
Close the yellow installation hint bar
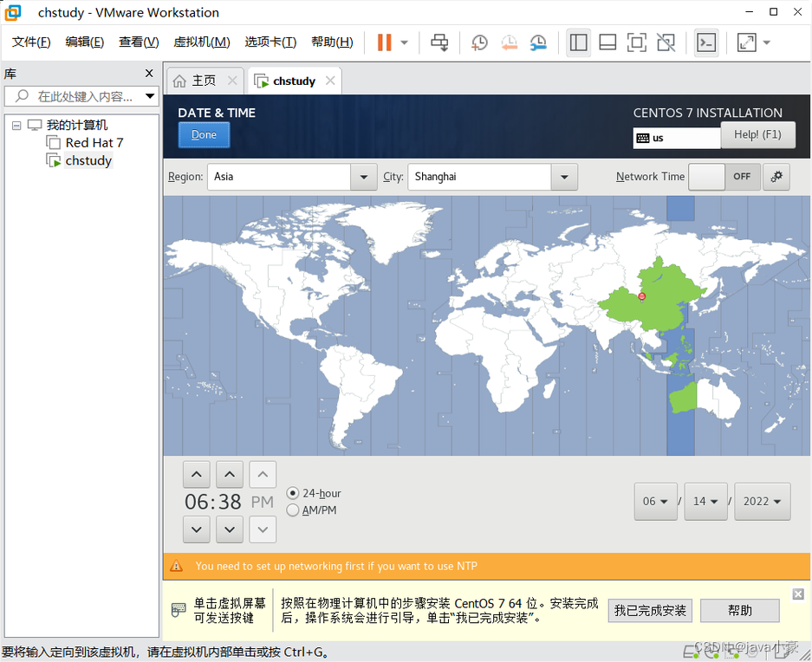[798, 594]
